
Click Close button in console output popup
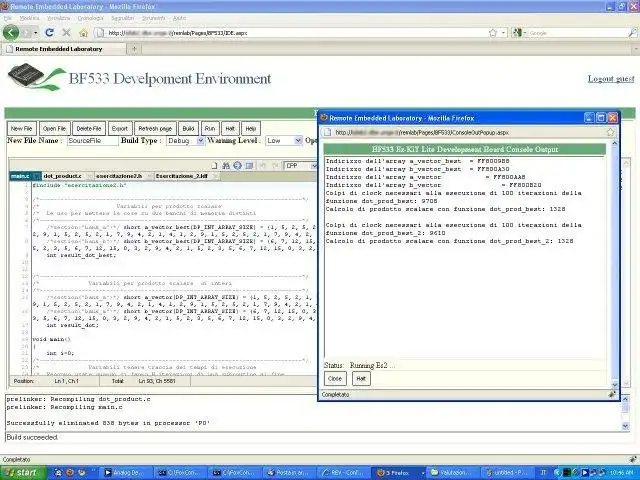click(x=335, y=379)
